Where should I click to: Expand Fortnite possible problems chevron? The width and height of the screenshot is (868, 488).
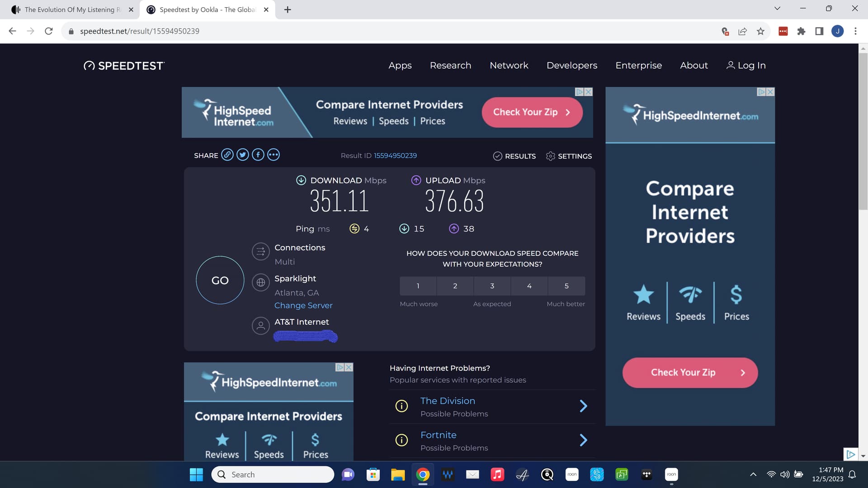[x=584, y=440]
